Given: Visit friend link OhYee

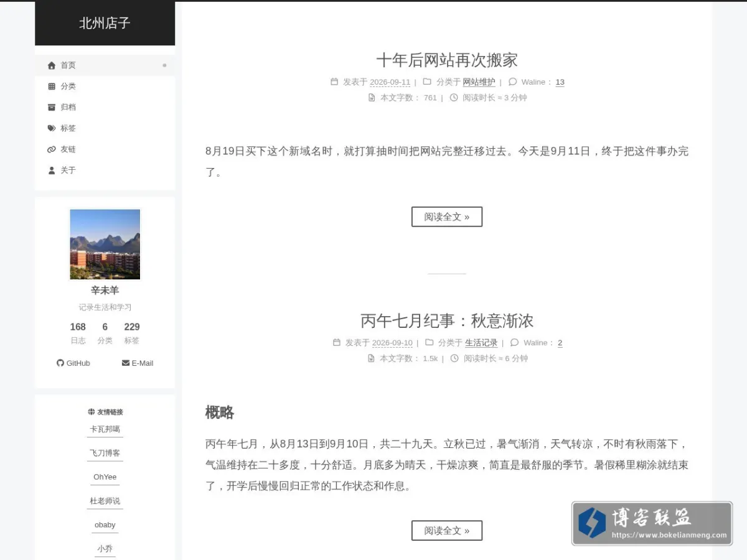Looking at the screenshot, I should (x=105, y=477).
